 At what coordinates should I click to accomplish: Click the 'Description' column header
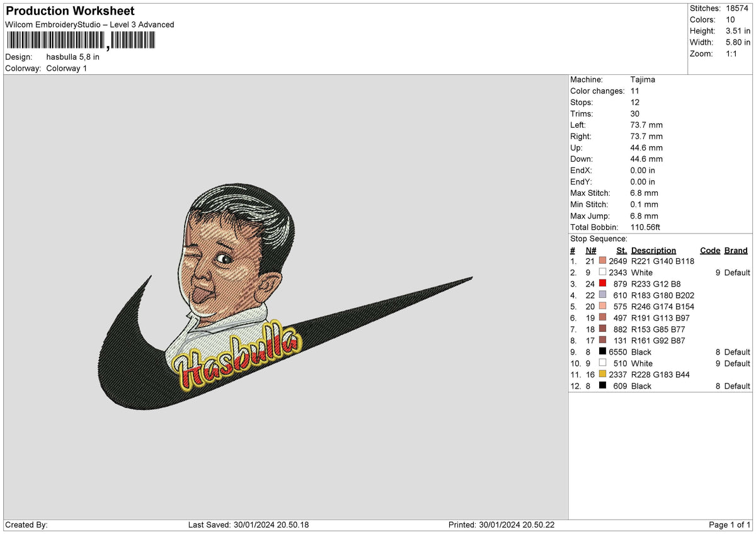(653, 250)
